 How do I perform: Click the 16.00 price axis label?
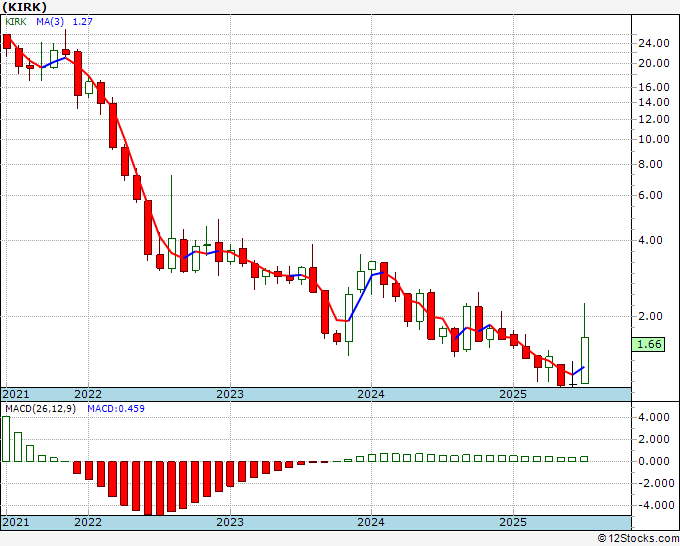tap(654, 87)
